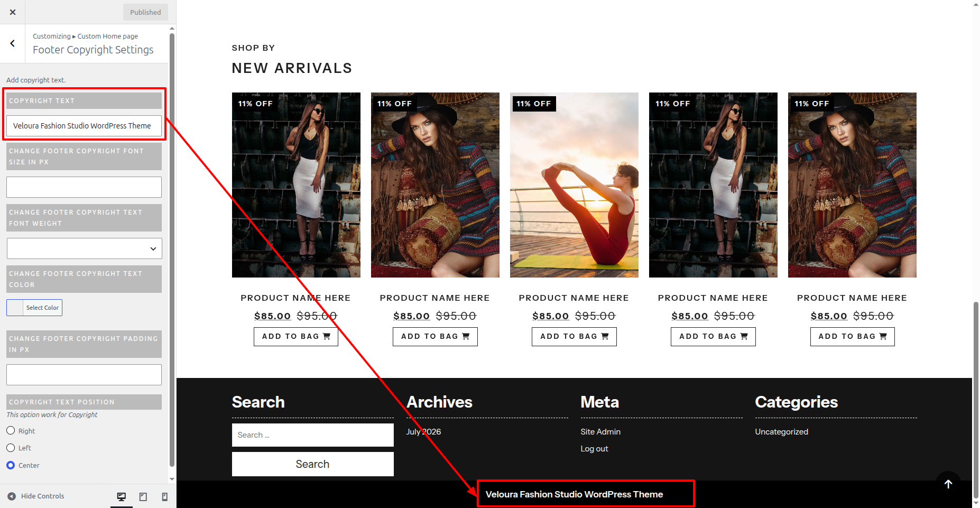Select the Left copyright position
Screen dimensions: 980x508
pos(11,448)
